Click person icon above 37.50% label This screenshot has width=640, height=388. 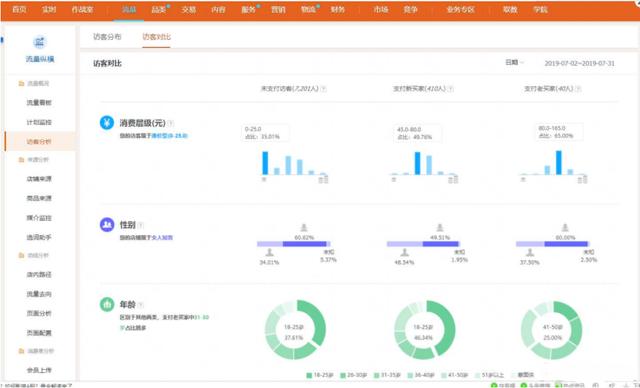pyautogui.click(x=529, y=253)
